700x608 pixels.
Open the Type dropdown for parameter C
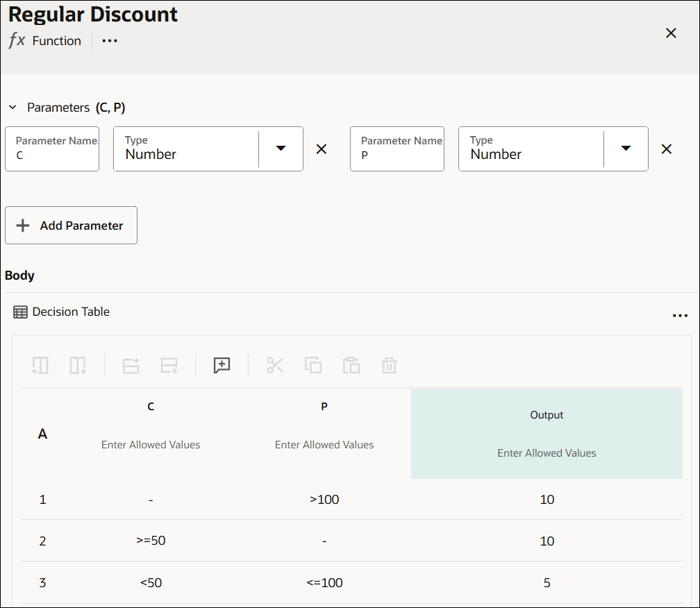[x=281, y=149]
